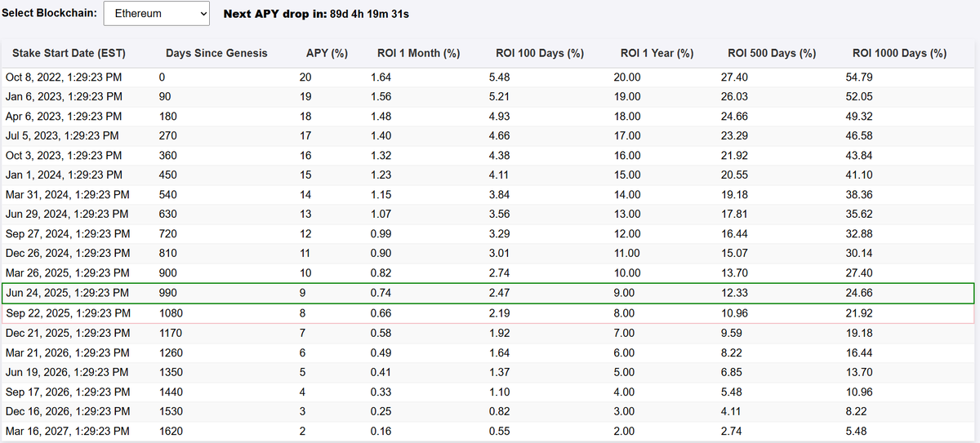Select the Jan 1, 2024 stake date cell
980x443 pixels.
click(65, 175)
